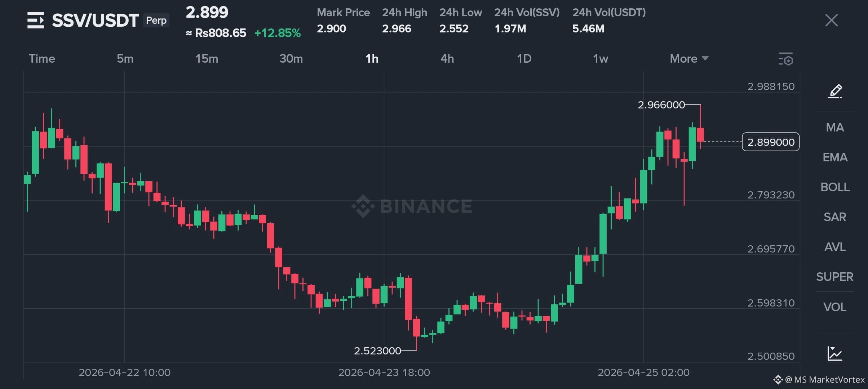Switch to the 15m interval

point(207,58)
